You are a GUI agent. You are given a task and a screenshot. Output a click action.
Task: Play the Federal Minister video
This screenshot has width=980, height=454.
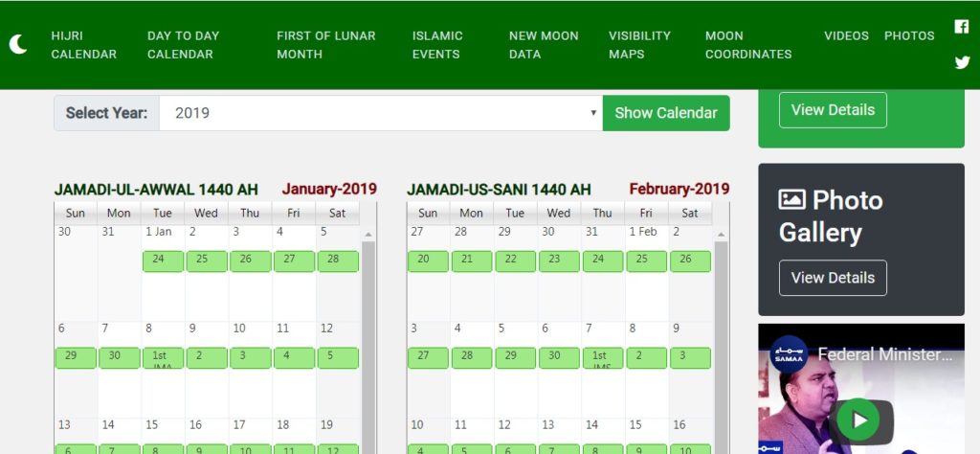[860, 420]
